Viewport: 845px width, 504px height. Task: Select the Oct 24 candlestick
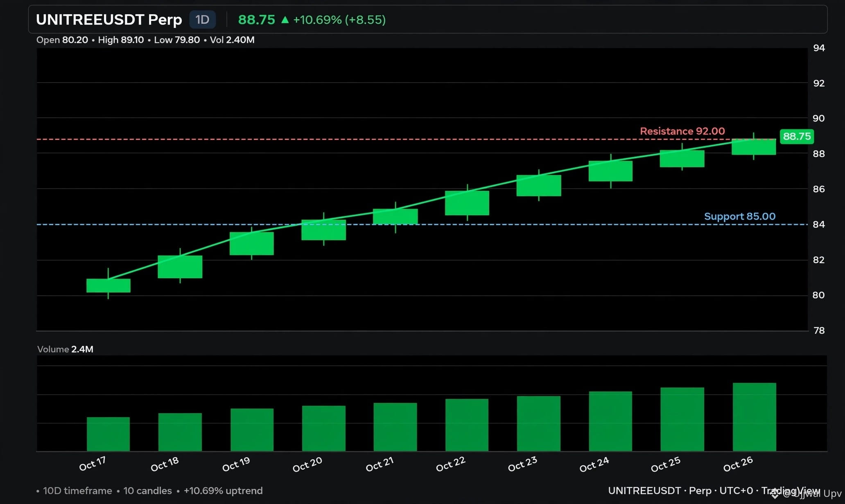(611, 171)
